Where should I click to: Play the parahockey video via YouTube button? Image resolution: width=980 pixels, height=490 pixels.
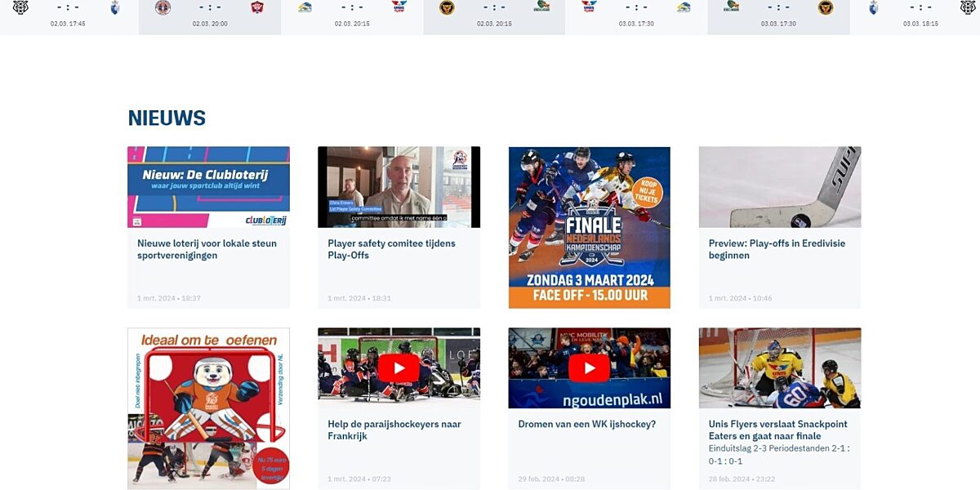(x=399, y=368)
